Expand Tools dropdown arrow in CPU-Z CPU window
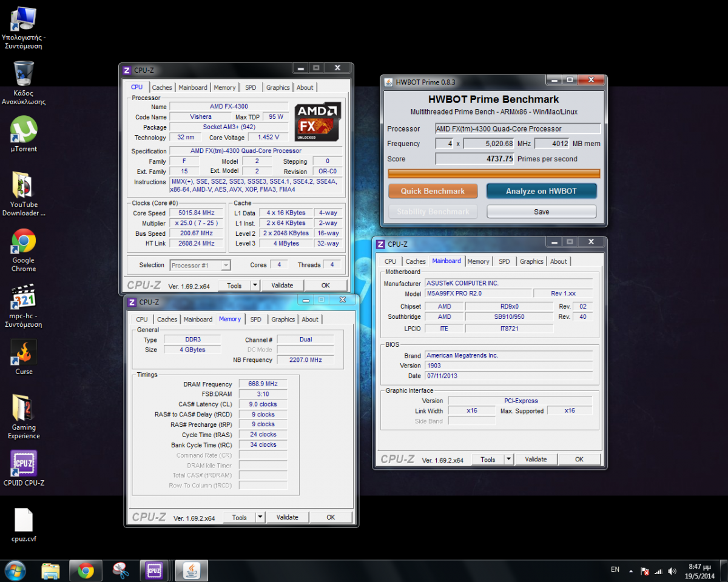This screenshot has width=728, height=582. [x=255, y=286]
